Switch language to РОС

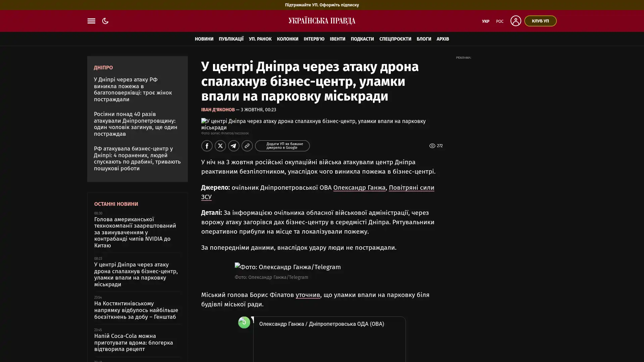(x=499, y=21)
